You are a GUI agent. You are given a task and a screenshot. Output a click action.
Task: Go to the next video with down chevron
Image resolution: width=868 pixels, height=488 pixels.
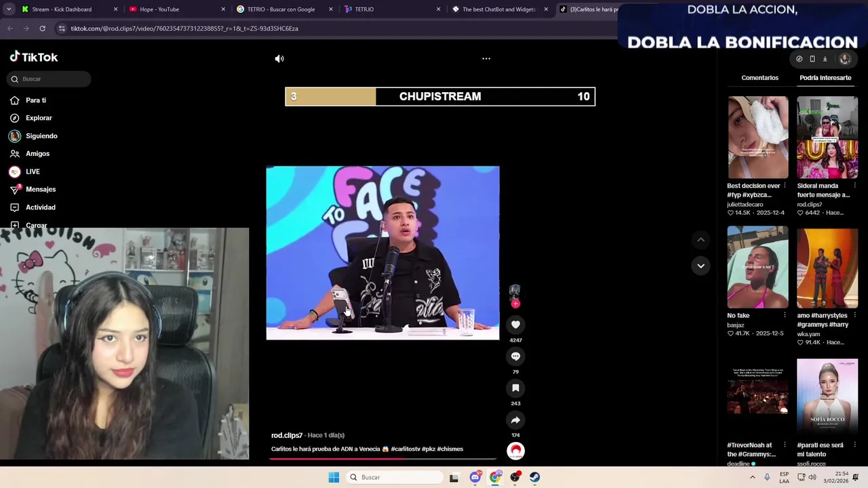[x=701, y=266]
